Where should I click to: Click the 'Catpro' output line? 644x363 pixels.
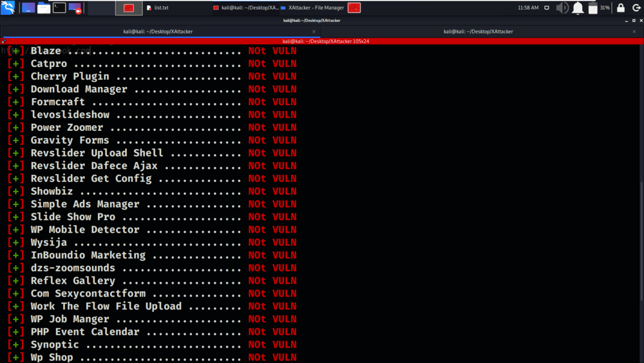152,64
